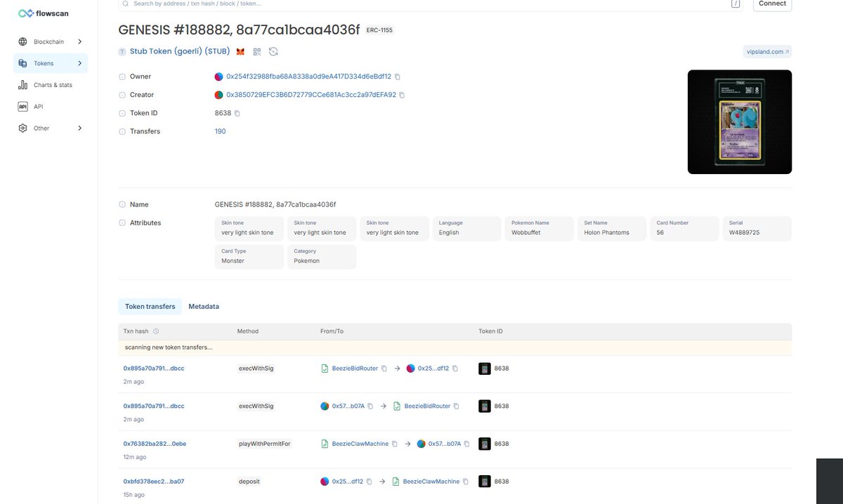This screenshot has height=504, width=843.
Task: Open Stub Token (goerli) (STUB) link
Action: click(x=181, y=52)
